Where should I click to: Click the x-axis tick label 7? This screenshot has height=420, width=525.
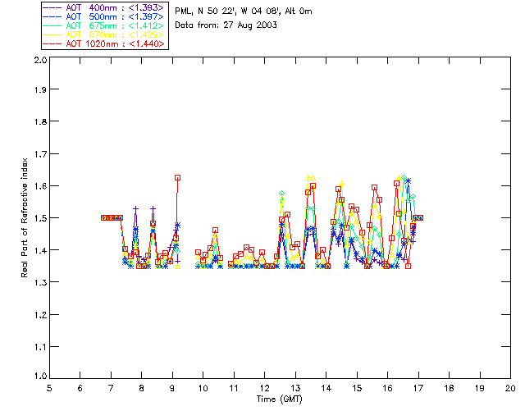[111, 388]
